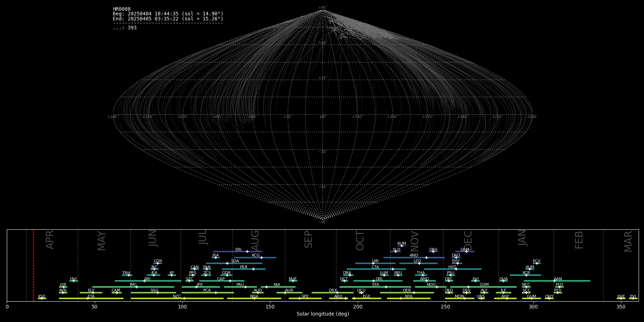Click the NZC shower label
This screenshot has height=322, width=644.
[177, 297]
